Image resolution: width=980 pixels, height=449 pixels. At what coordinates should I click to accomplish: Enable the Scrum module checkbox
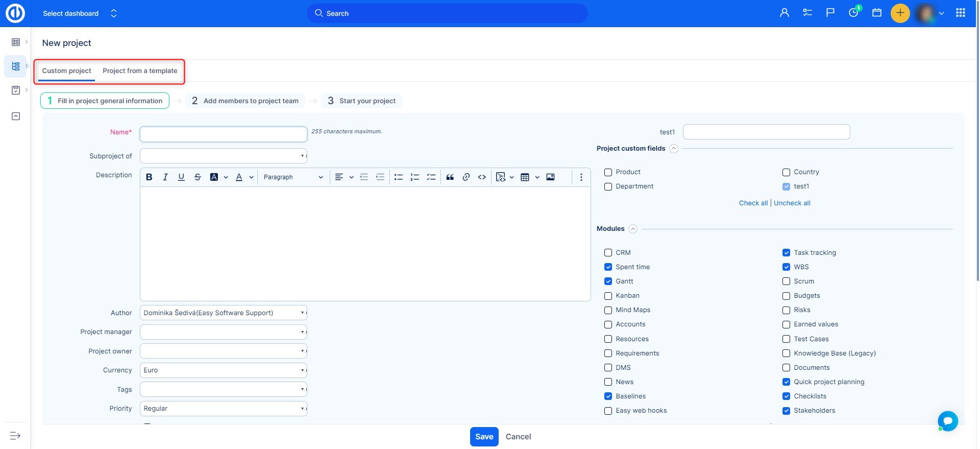[x=786, y=281]
